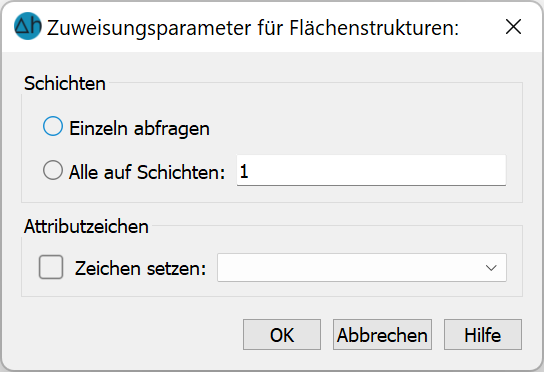Click the 'Attributzeichen' group heading
The width and height of the screenshot is (544, 372).
pyautogui.click(x=86, y=227)
